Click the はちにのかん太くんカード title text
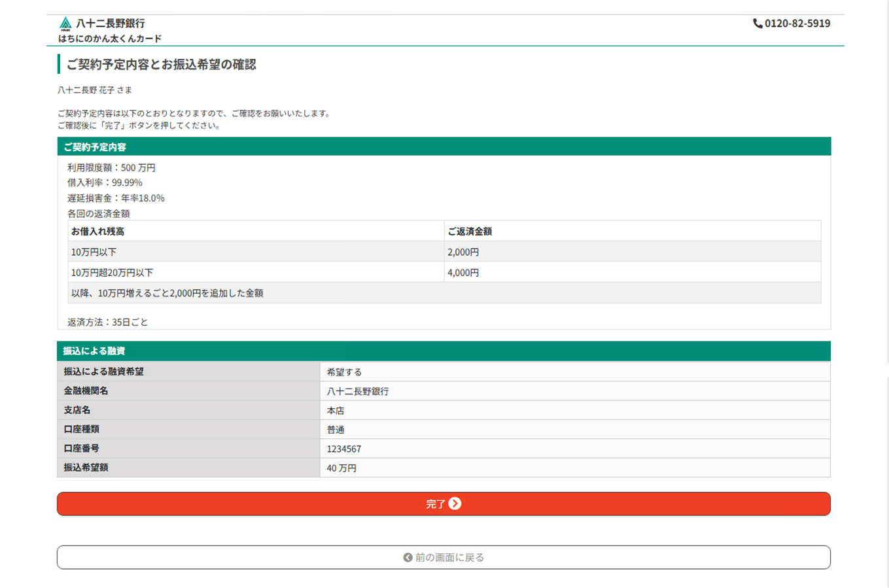The image size is (889, 588). [110, 39]
